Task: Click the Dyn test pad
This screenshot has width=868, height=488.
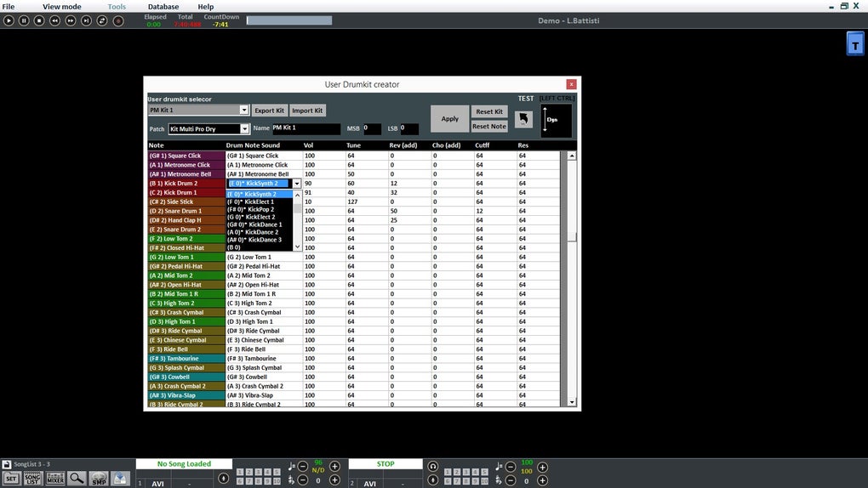Action: pos(556,121)
